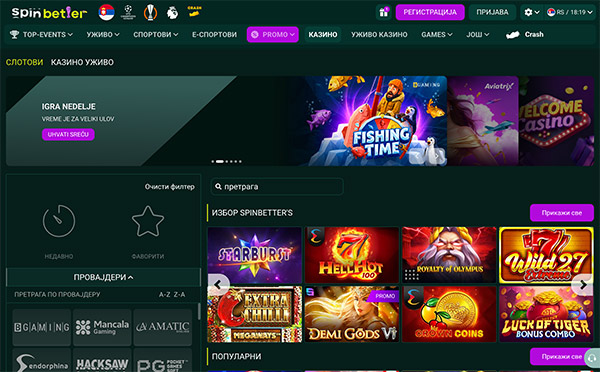This screenshot has height=372, width=600.
Task: Open the Luck of Tiger Bonus Combo game
Action: 546,314
